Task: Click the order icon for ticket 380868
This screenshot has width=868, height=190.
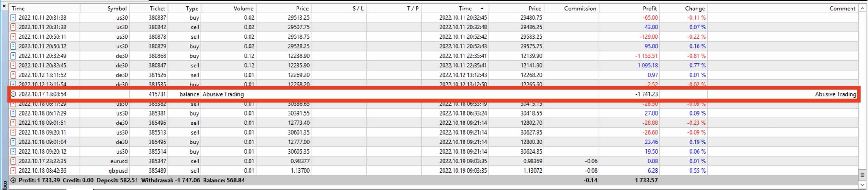Action: click(13, 56)
